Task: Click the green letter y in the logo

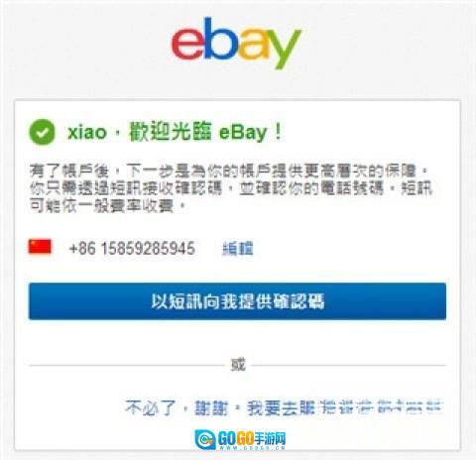Action: [x=285, y=49]
